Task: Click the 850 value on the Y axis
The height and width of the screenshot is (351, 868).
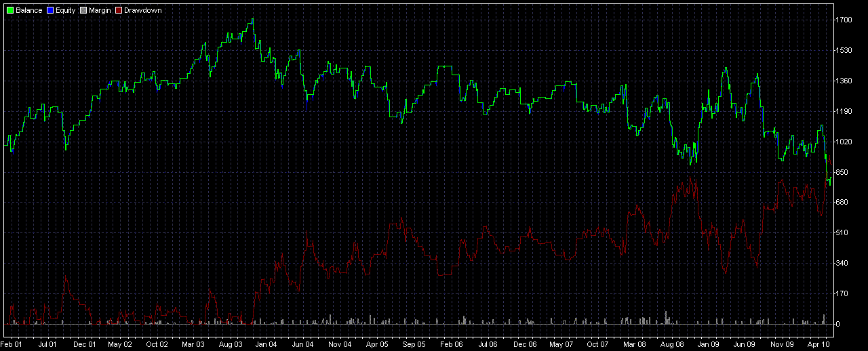Action: pos(842,172)
